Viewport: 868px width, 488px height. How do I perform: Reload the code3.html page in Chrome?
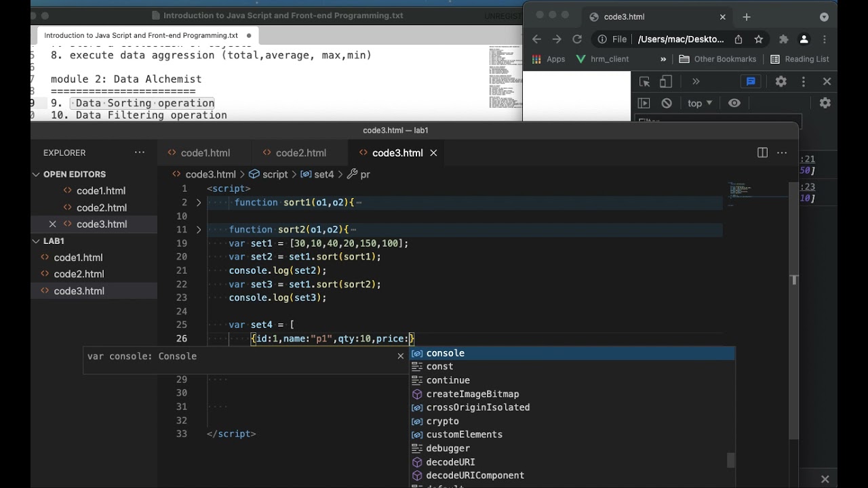[x=577, y=39]
